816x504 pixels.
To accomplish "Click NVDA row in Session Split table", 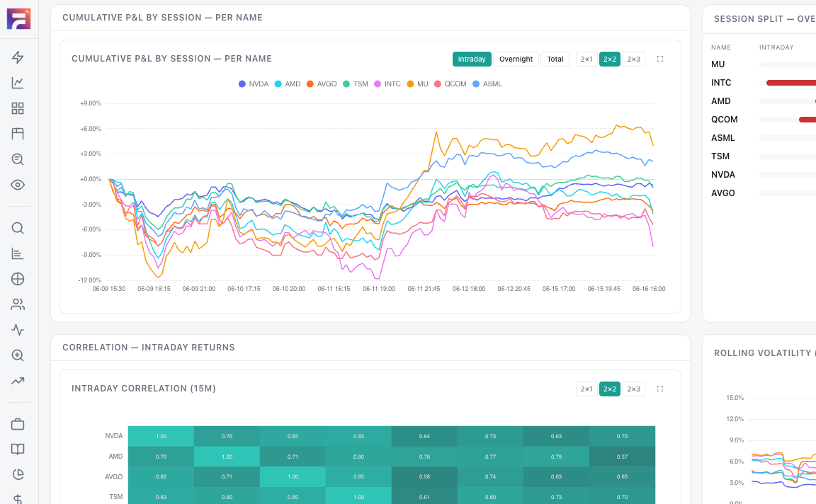I will (764, 175).
